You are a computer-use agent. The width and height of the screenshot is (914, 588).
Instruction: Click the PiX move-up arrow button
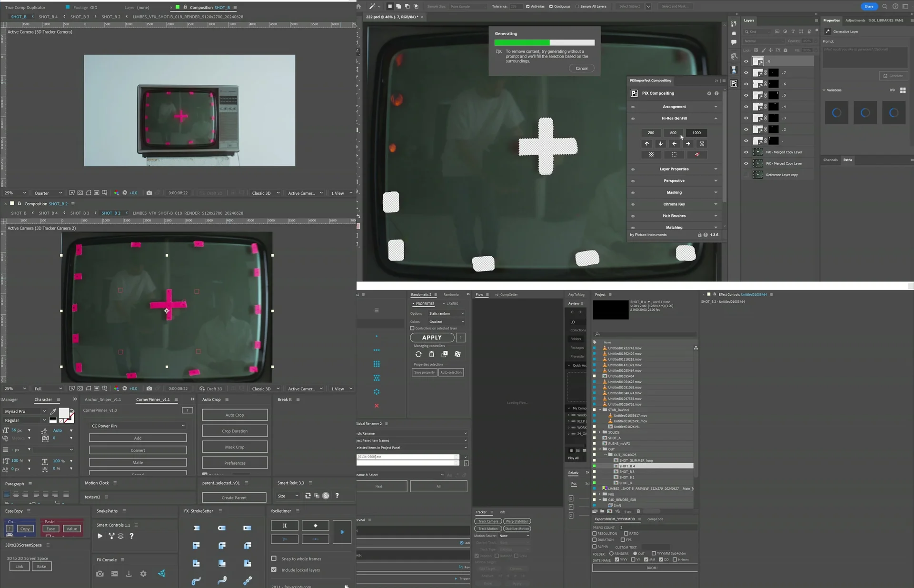click(646, 143)
